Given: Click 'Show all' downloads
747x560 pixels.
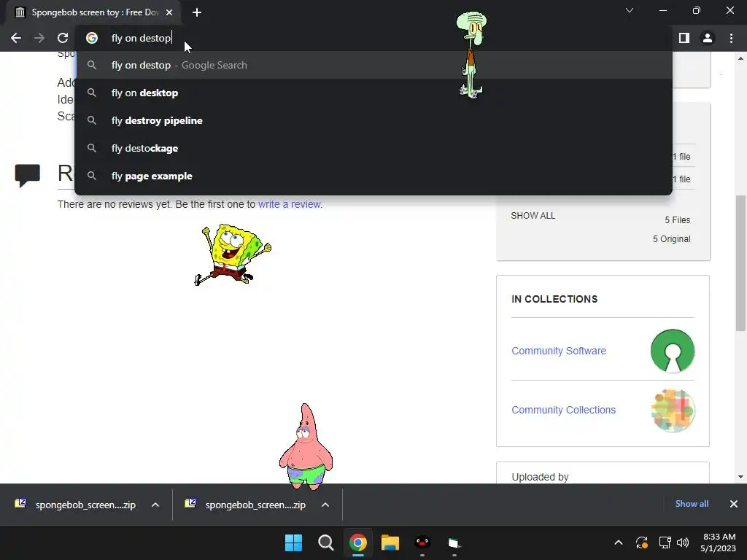Looking at the screenshot, I should click(692, 504).
